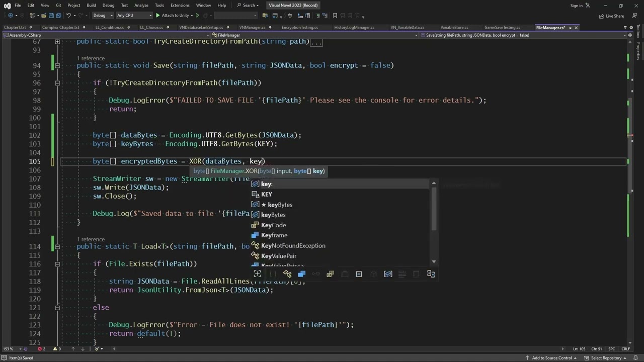
Task: Select the starred keyBytes suggestion
Action: [341, 205]
